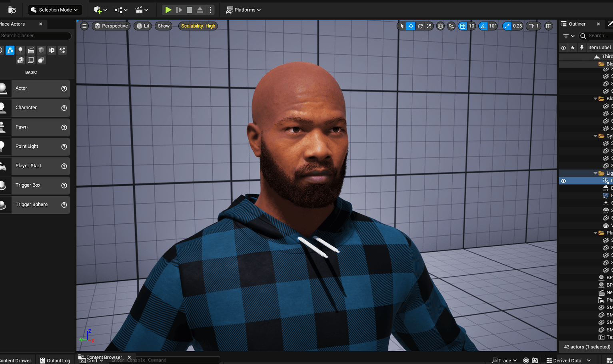The width and height of the screenshot is (613, 364).
Task: Click the Scalability: High warning button
Action: [x=198, y=26]
